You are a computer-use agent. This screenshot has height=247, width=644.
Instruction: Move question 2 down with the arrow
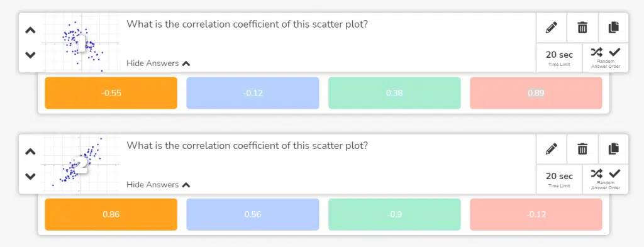coord(30,177)
